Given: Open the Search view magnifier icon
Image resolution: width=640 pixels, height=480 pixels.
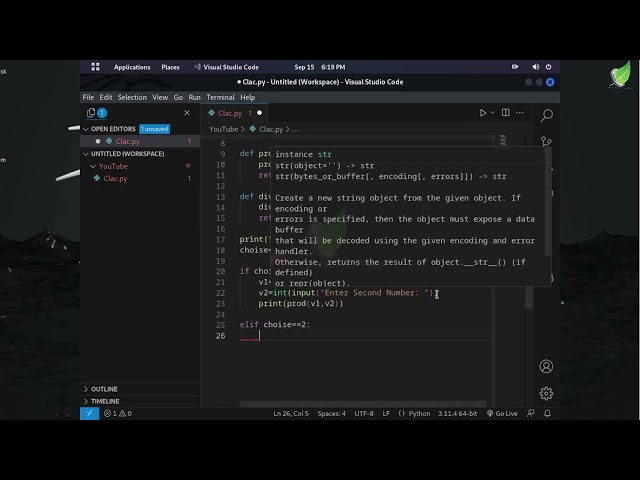Looking at the screenshot, I should (x=547, y=115).
